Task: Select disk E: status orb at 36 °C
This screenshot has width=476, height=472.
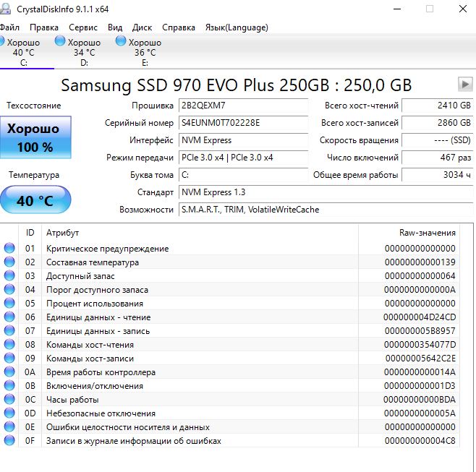Action: tap(120, 41)
